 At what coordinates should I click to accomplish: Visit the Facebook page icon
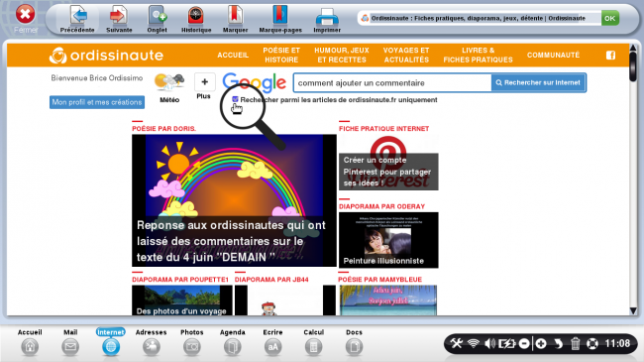610,56
